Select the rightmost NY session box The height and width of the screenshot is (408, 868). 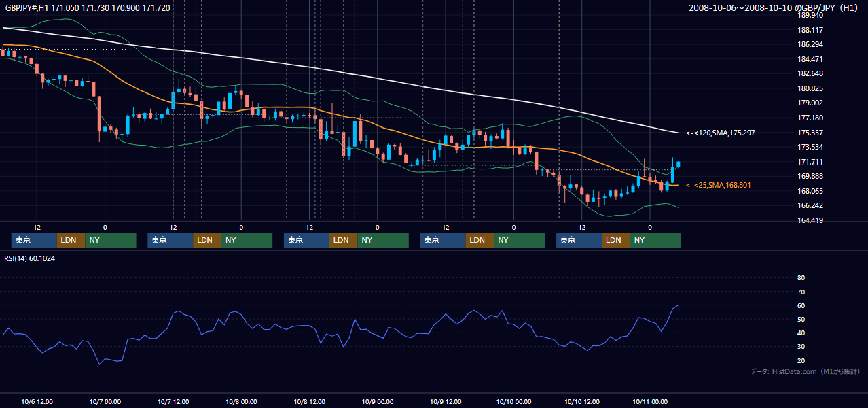tap(655, 240)
